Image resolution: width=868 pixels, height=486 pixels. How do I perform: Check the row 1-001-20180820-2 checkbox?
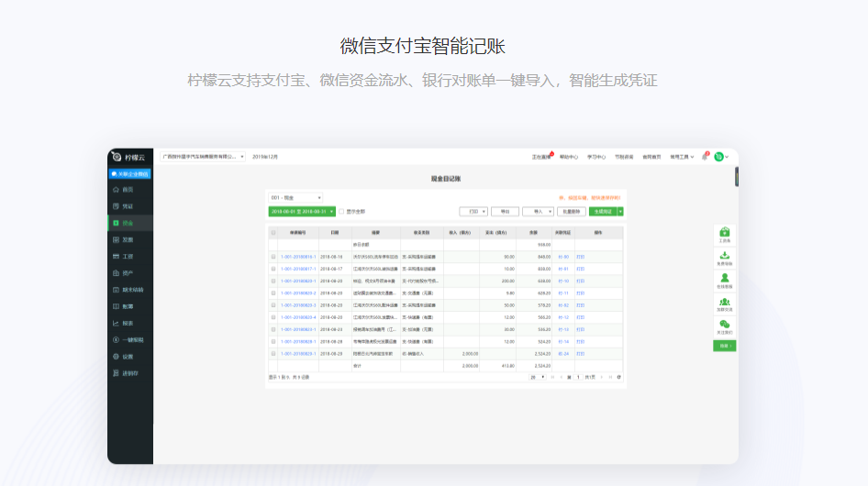[x=273, y=293]
